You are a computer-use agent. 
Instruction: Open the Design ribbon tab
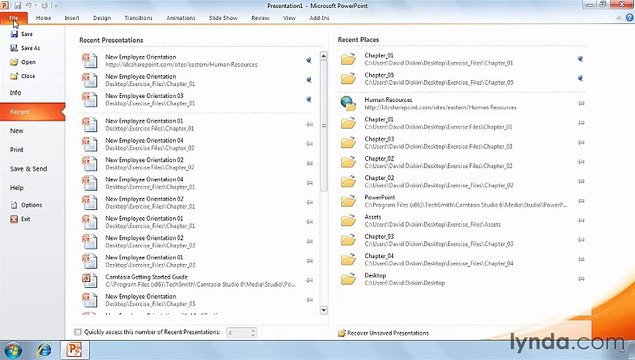tap(102, 18)
